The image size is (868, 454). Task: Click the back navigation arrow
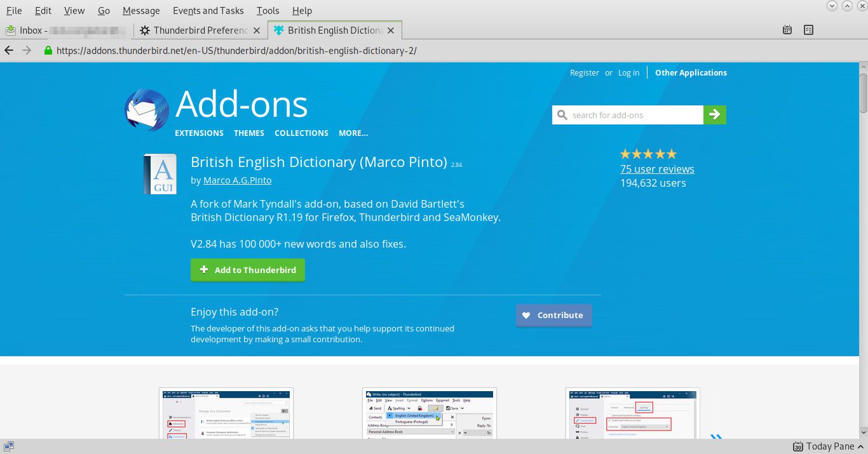coord(10,51)
